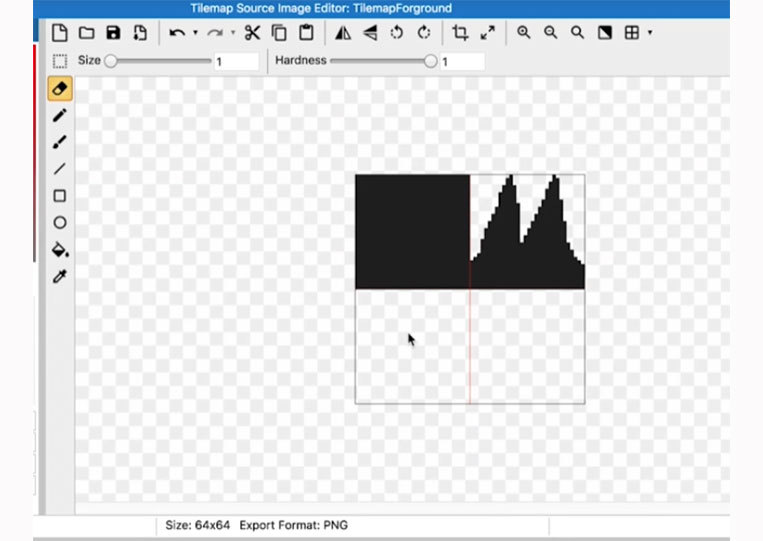Select the rectangular selection tool
Screen dimensions: 763x541
60,61
